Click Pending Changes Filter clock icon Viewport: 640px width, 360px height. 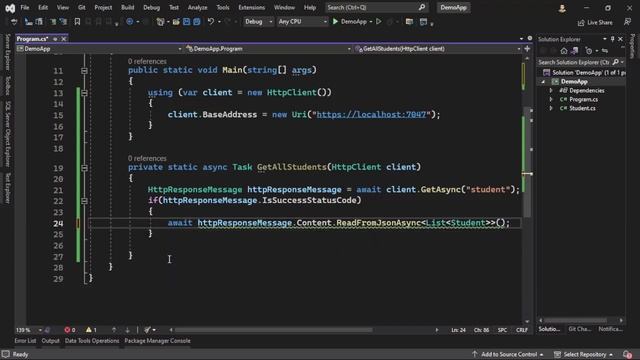click(589, 51)
